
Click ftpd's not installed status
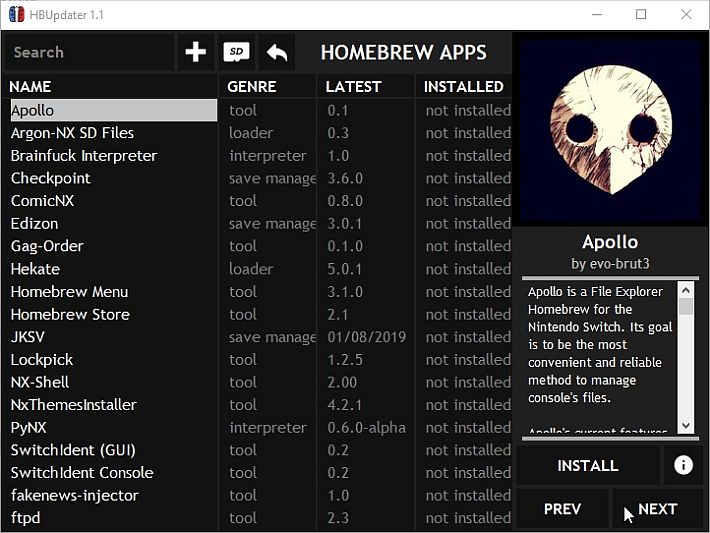[468, 518]
